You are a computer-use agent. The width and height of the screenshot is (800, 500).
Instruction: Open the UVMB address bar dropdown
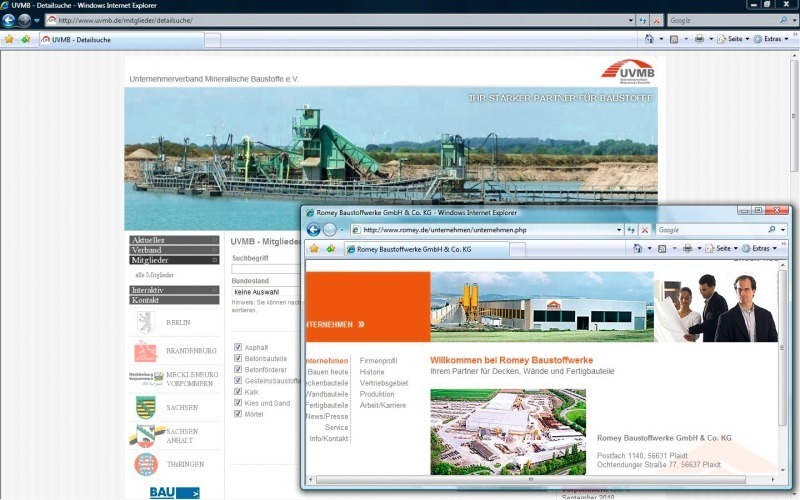pyautogui.click(x=631, y=20)
